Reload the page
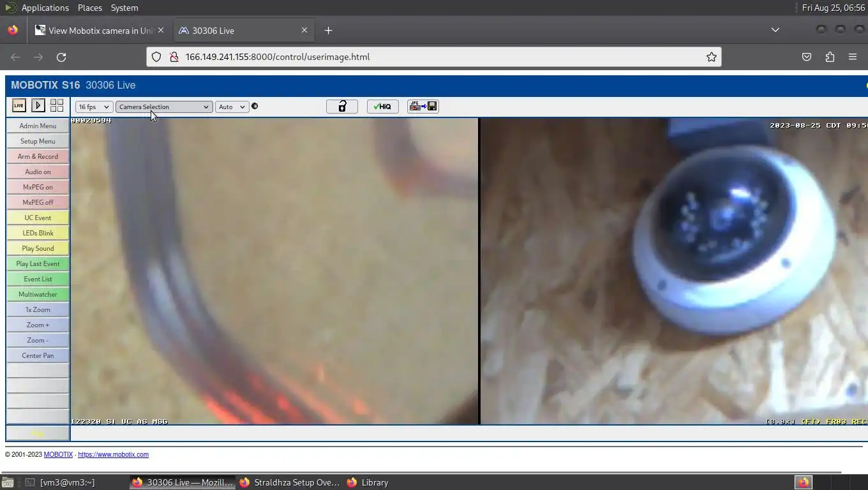The image size is (868, 490). (x=61, y=57)
